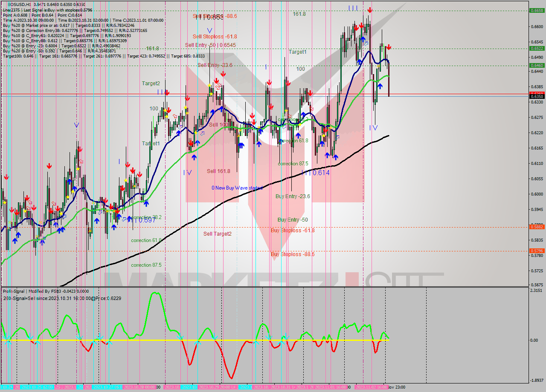Click '0 New Buy Wave started' annotation

point(237,188)
